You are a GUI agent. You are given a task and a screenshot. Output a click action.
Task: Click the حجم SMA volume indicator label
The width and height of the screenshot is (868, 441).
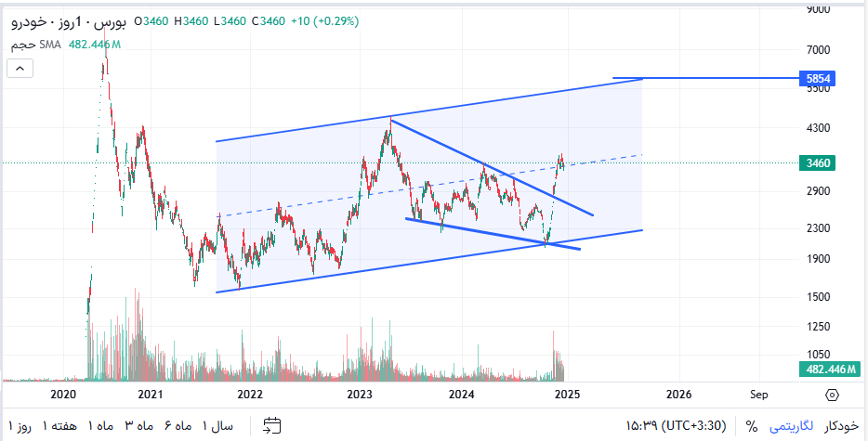35,45
